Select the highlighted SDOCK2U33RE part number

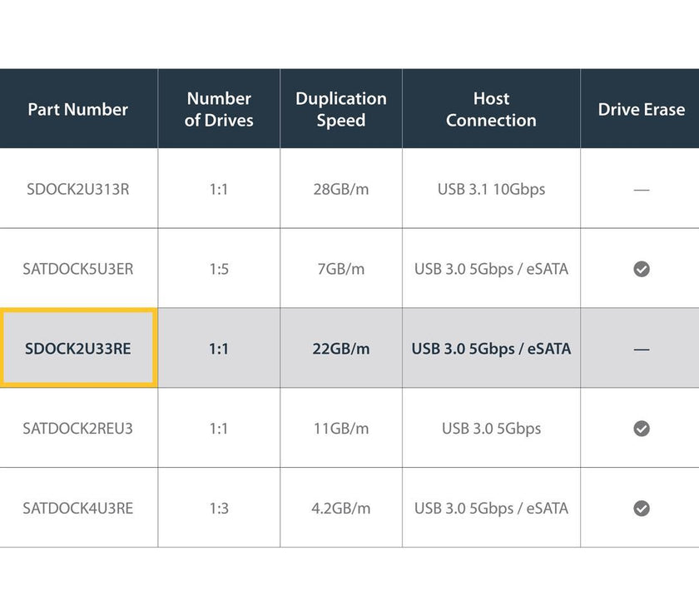point(78,349)
